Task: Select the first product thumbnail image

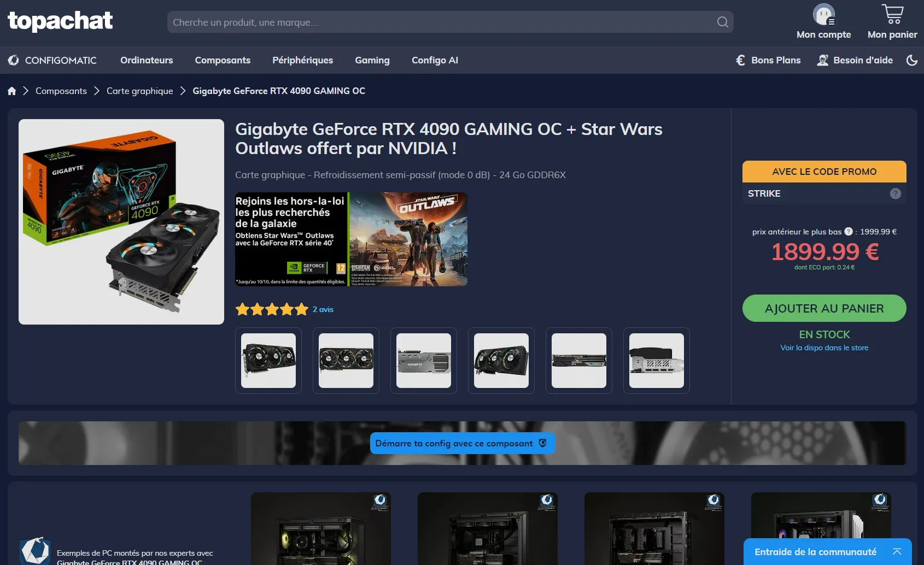Action: [268, 361]
